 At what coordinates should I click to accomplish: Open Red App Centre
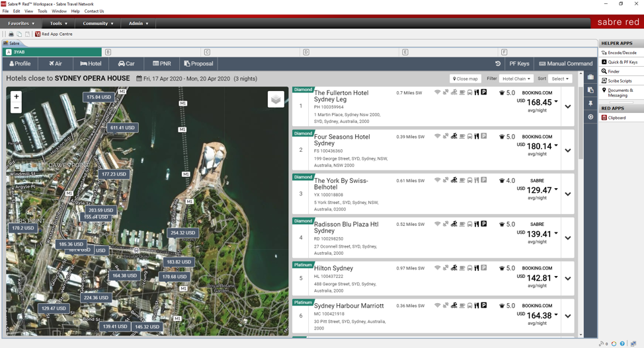tap(54, 34)
